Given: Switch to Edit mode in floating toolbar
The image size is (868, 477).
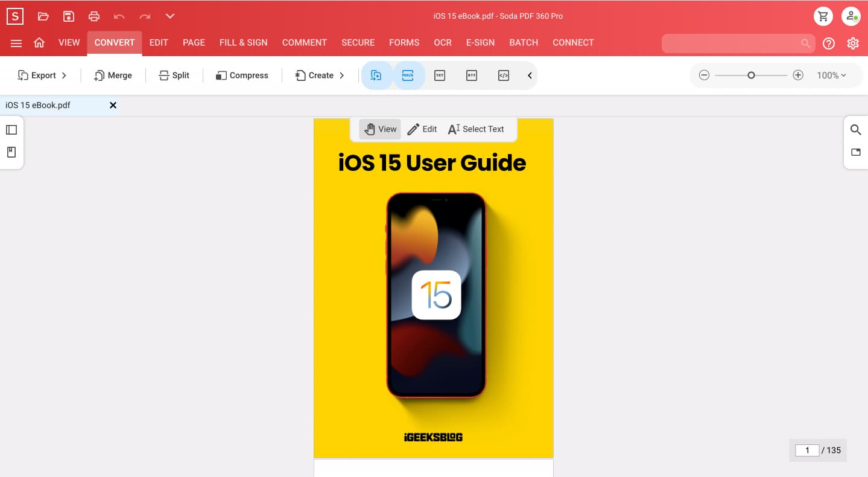Looking at the screenshot, I should (x=422, y=129).
